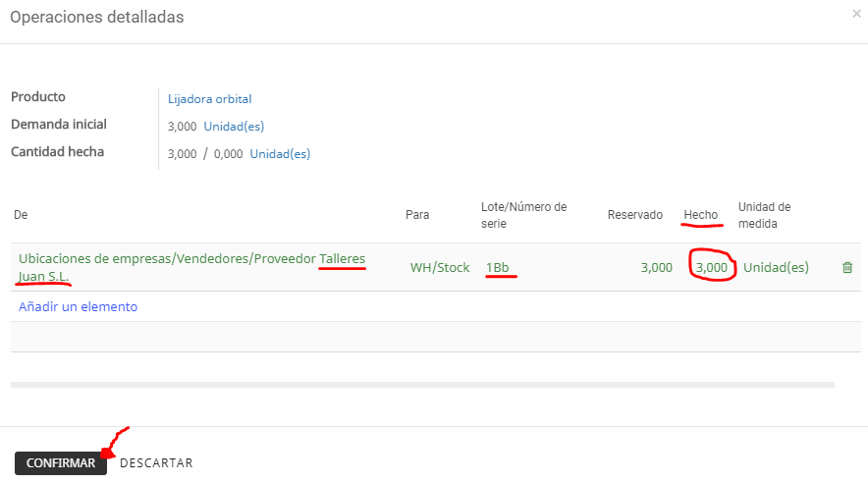Sort by Lote/Número de serie header
Screen dimensions: 868x483
coord(523,215)
